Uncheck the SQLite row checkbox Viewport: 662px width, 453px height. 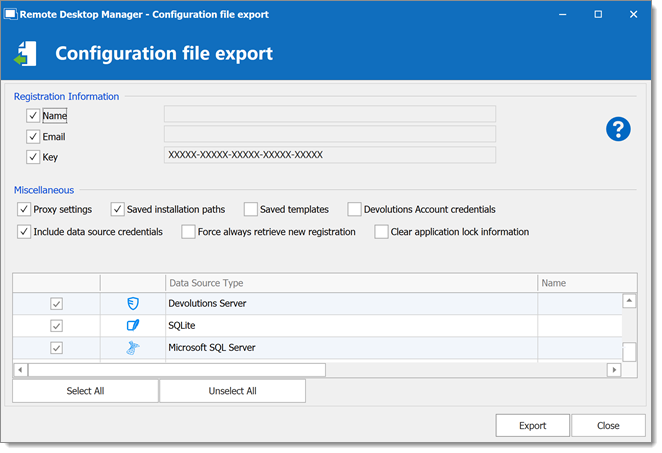(x=57, y=326)
